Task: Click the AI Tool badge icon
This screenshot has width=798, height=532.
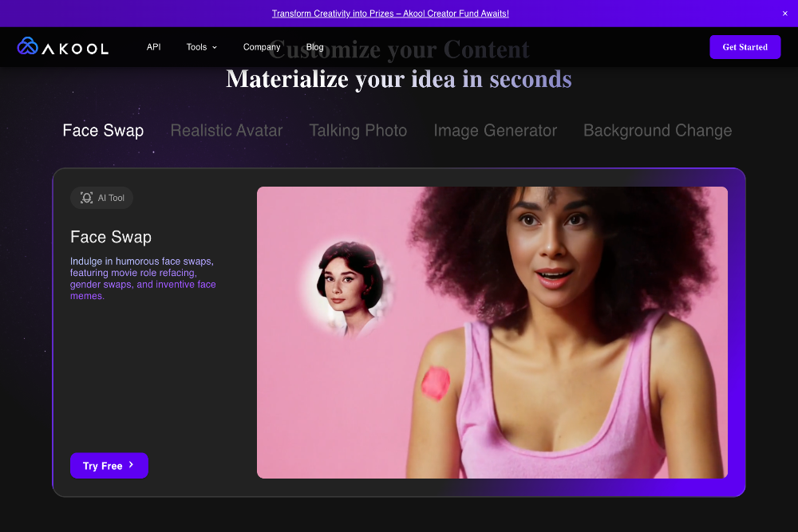Action: click(x=85, y=197)
